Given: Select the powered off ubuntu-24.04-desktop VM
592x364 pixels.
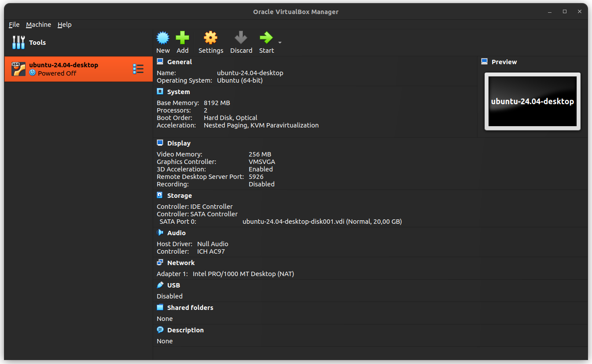Looking at the screenshot, I should pos(63,69).
